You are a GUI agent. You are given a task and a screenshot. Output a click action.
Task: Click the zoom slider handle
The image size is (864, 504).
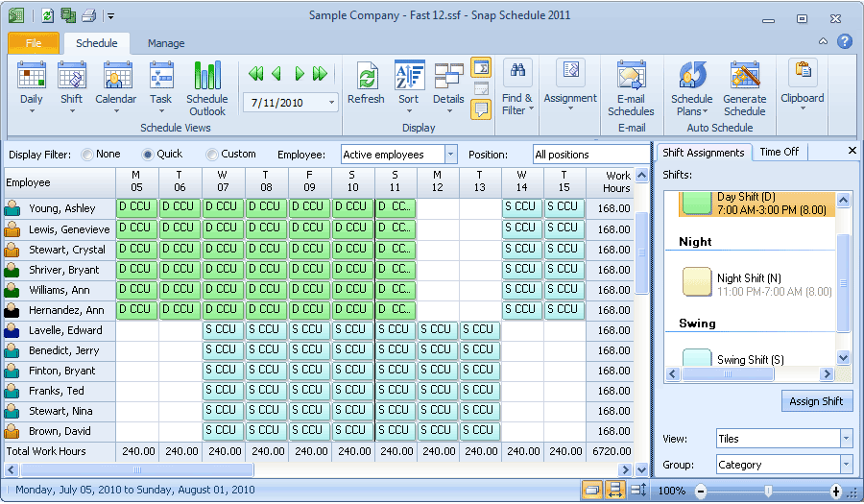[x=768, y=491]
